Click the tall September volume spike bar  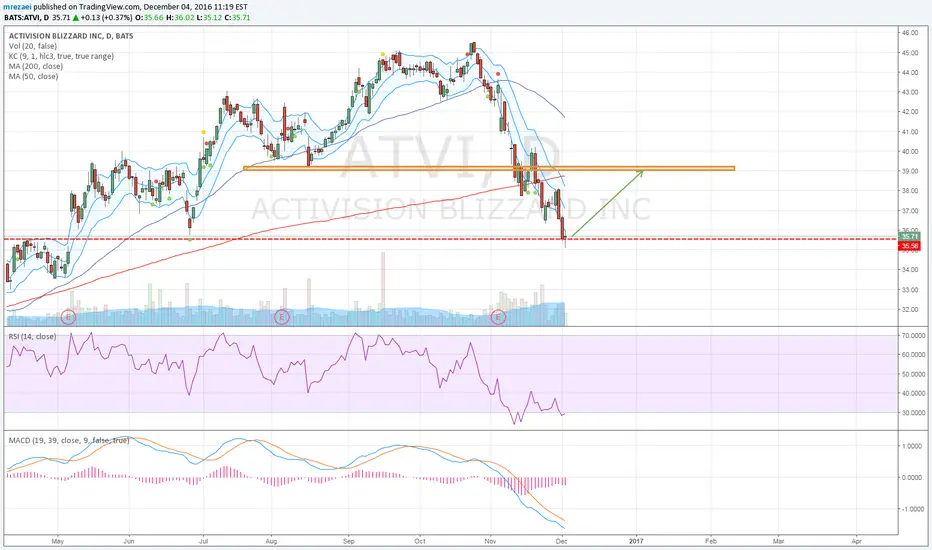tap(383, 288)
